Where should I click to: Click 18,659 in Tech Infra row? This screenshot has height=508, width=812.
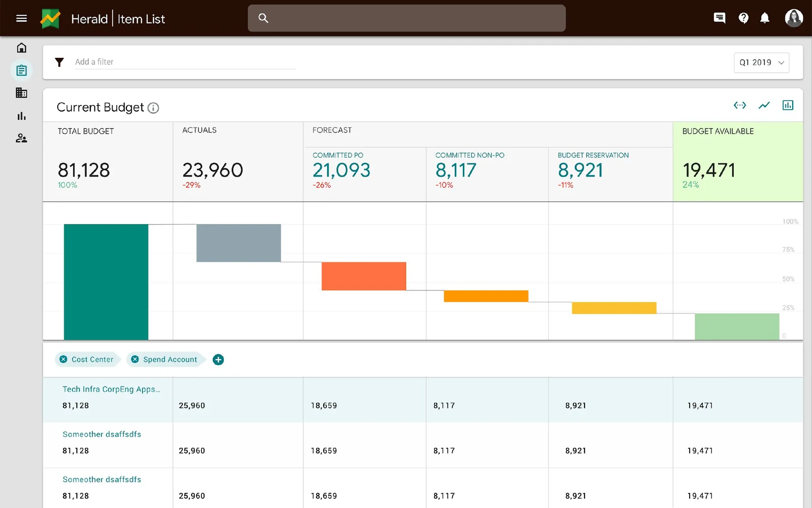(324, 405)
